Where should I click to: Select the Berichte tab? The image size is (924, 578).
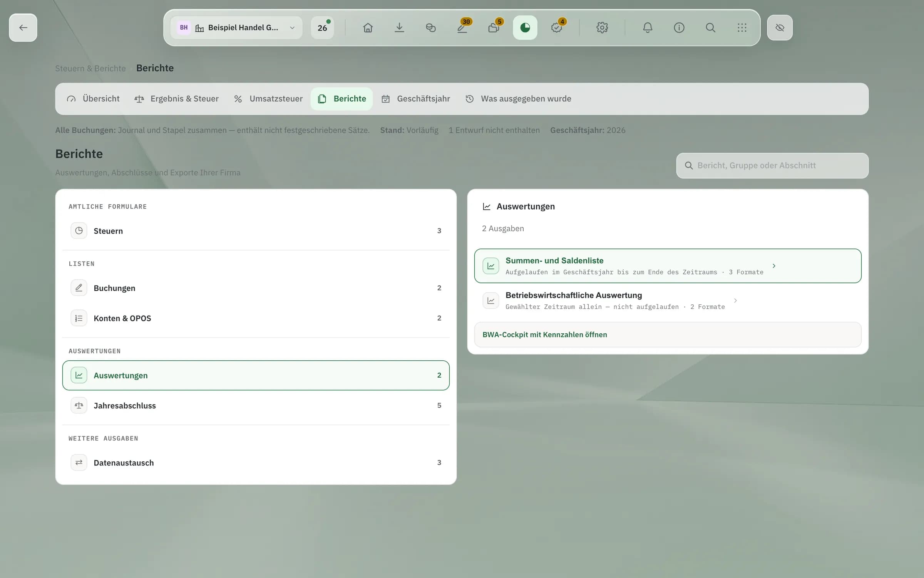click(x=342, y=99)
